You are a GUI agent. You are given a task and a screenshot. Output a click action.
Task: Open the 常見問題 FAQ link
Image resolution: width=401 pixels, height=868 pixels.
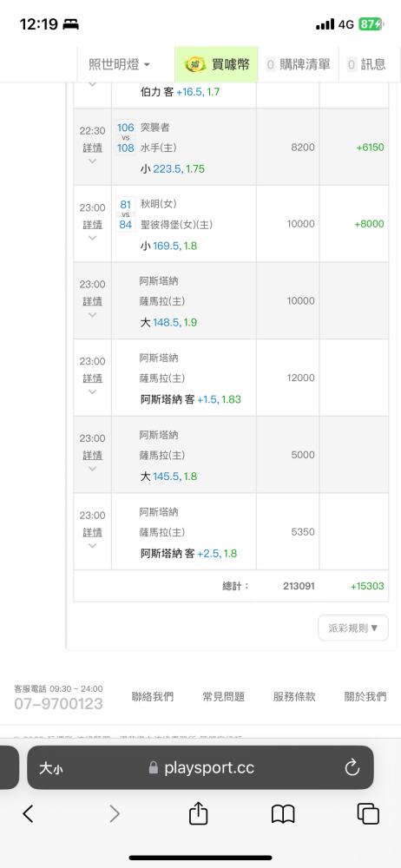coord(224,697)
